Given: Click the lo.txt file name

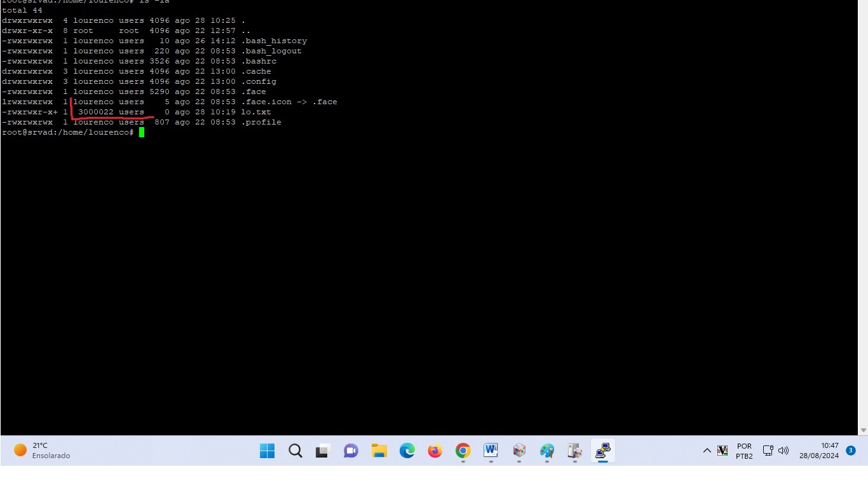Looking at the screenshot, I should point(256,112).
